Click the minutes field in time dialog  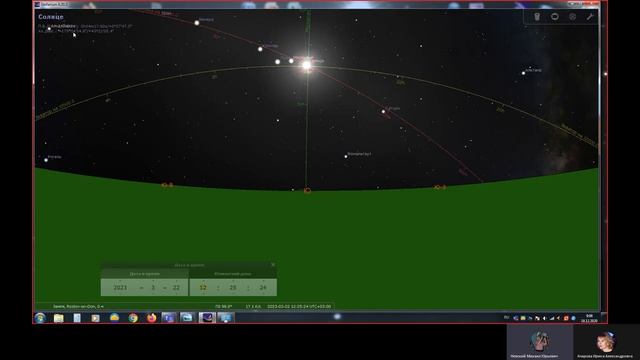point(233,288)
